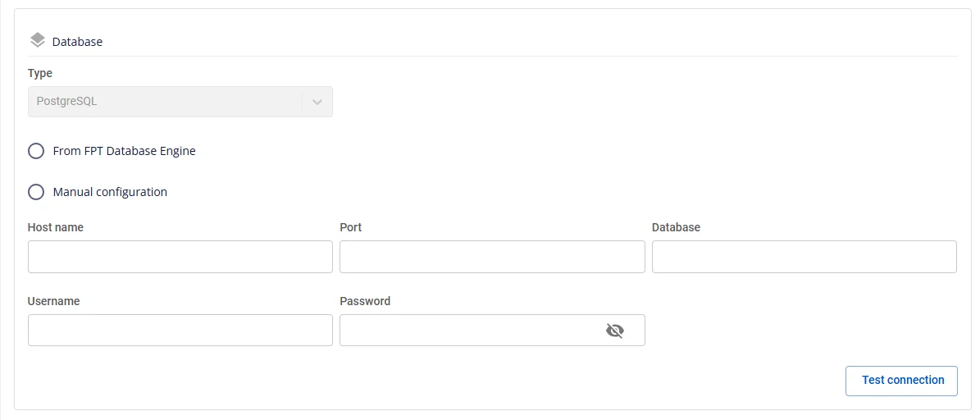Viewport: 980px width, 420px height.
Task: Focus the Host name input field
Action: coord(180,257)
